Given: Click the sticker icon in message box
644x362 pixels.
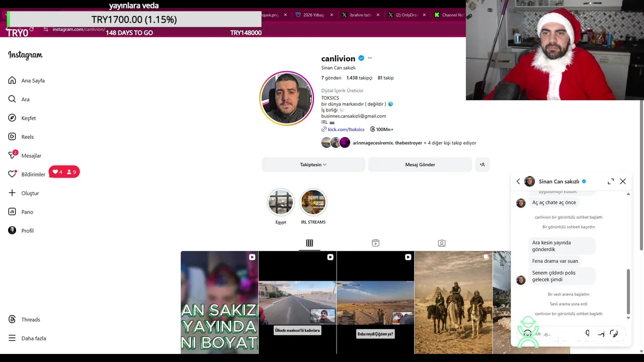Looking at the screenshot, I should pos(614,333).
